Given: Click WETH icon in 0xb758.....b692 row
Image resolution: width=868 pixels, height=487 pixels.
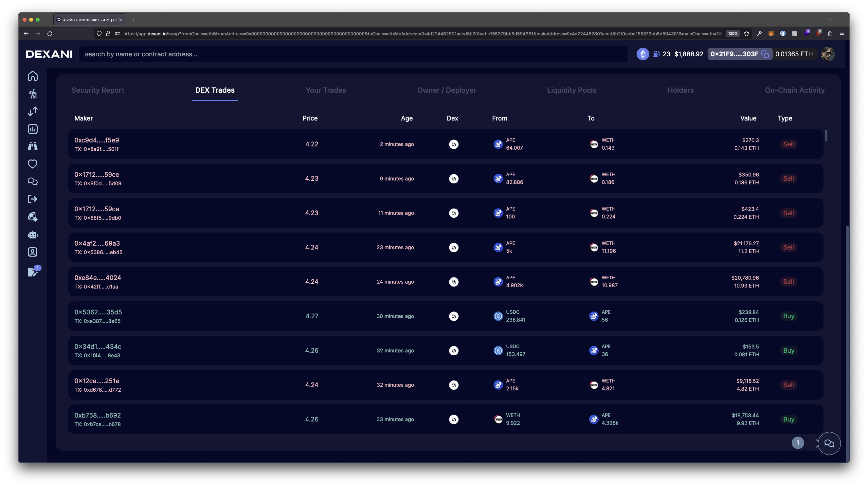Looking at the screenshot, I should 498,419.
